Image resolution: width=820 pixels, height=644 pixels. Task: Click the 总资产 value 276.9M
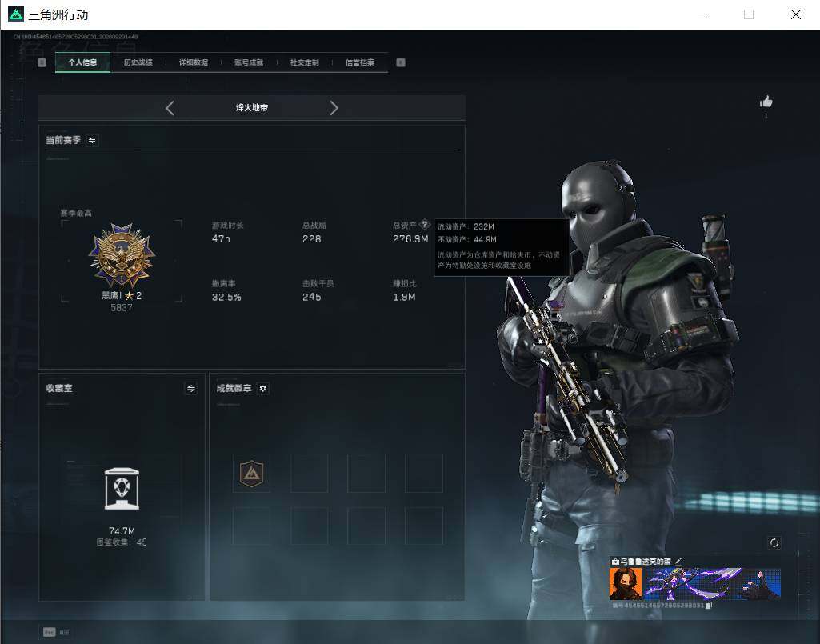point(410,239)
